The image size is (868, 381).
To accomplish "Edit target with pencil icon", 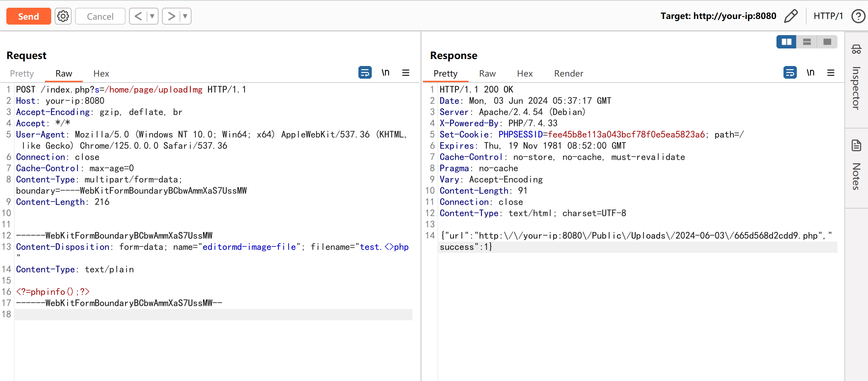I will 791,16.
